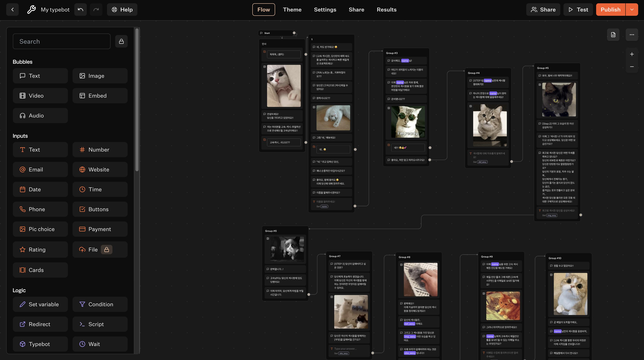Click the lock badge on File block
644x360 pixels.
point(106,249)
